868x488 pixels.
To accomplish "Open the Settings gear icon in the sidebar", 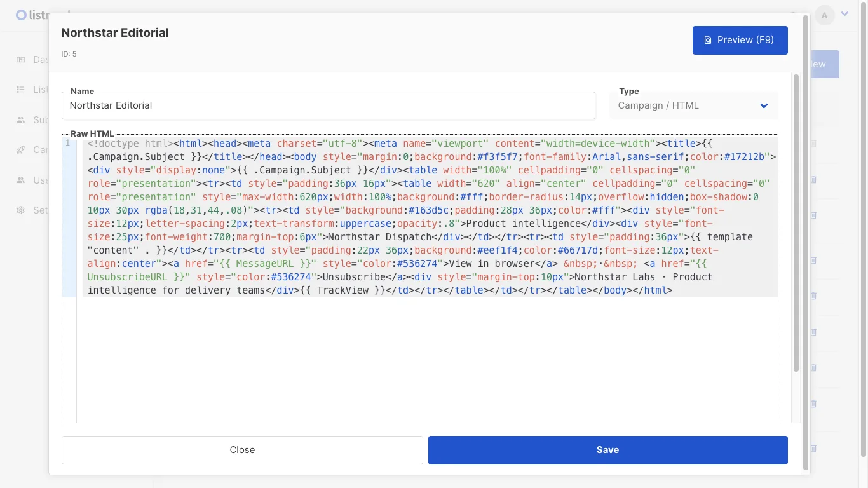I will (x=21, y=210).
